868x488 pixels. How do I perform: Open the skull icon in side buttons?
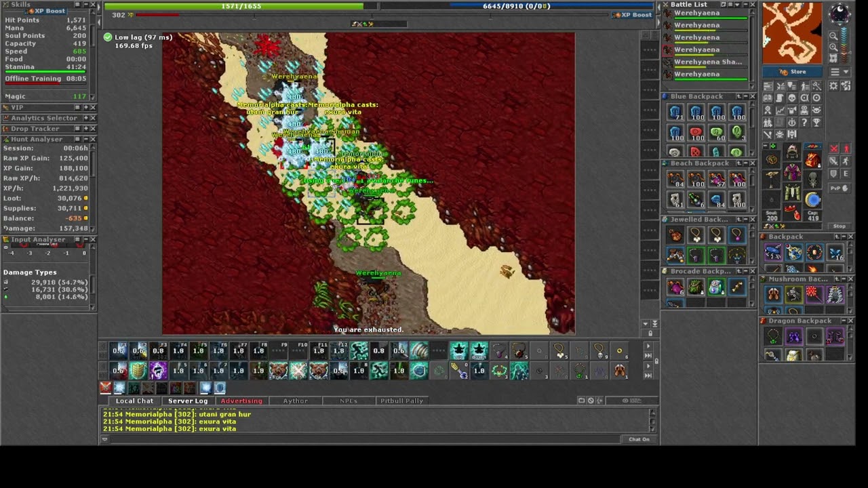(791, 98)
